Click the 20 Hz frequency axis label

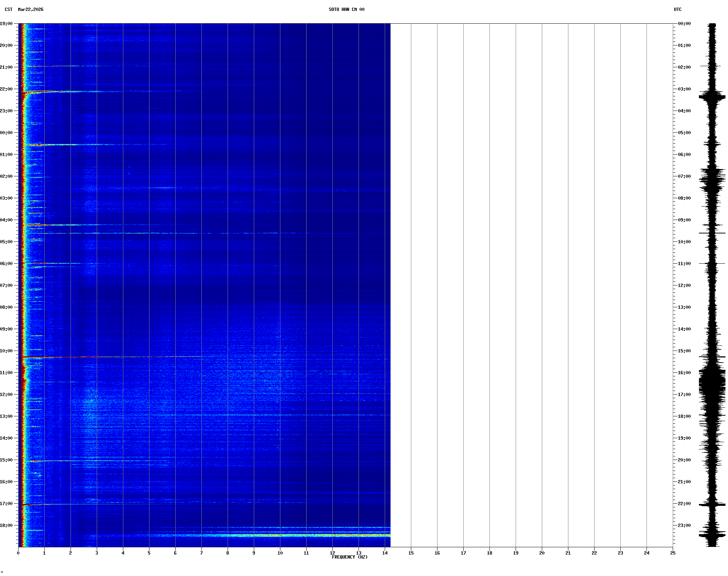pos(542,553)
